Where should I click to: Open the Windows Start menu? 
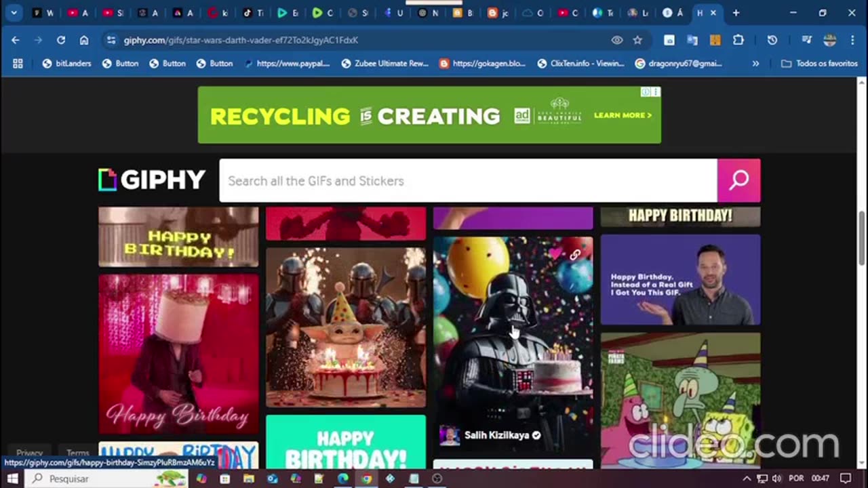click(12, 479)
